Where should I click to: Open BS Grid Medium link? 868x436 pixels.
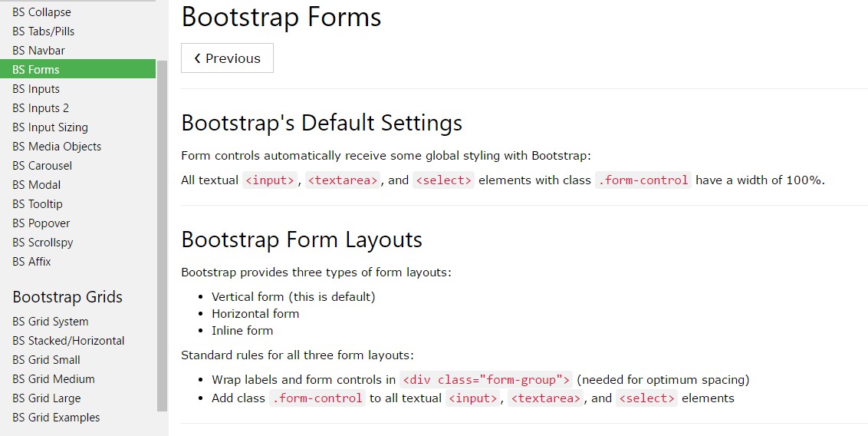53,379
